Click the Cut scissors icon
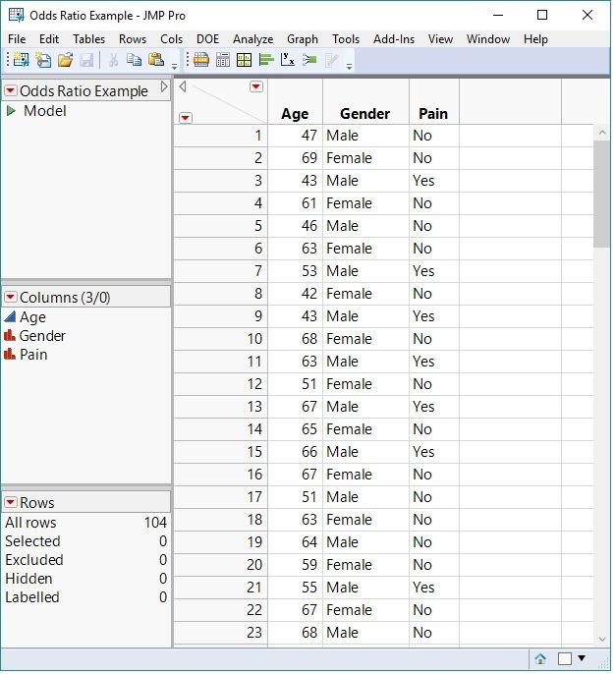 (x=113, y=60)
